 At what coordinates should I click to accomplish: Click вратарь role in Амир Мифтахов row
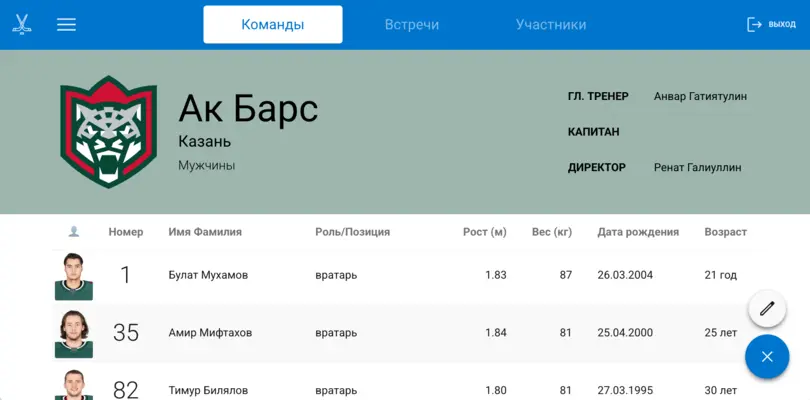pyautogui.click(x=336, y=333)
